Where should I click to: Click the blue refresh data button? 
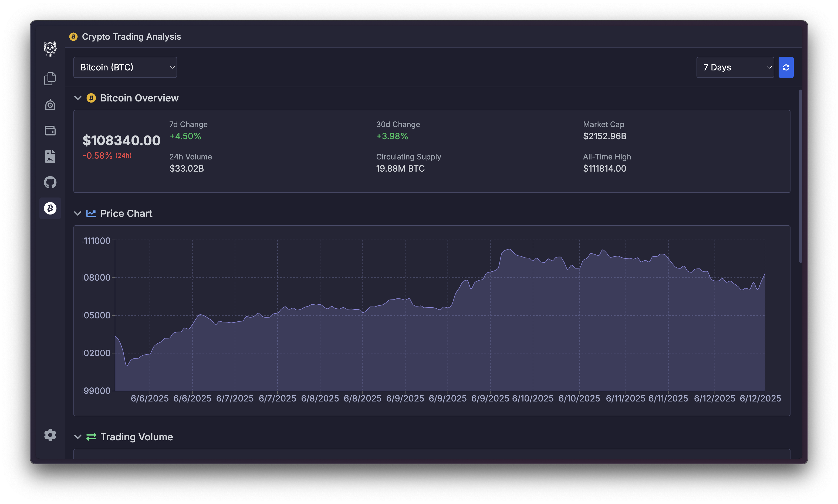coord(786,67)
